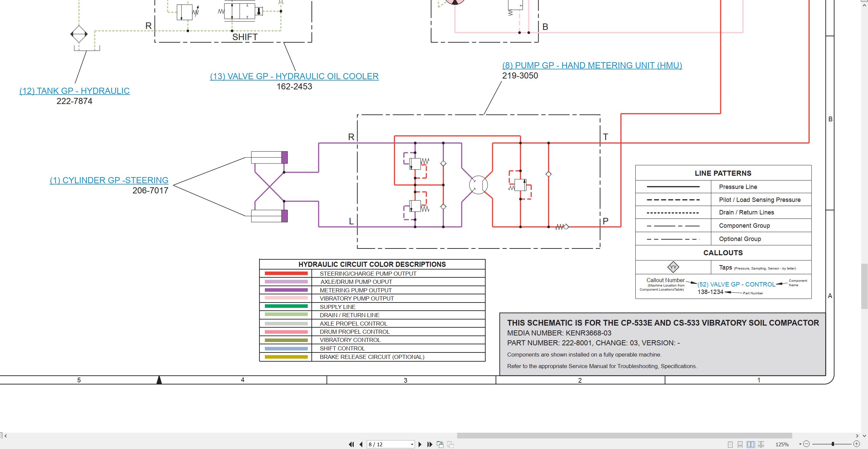This screenshot has height=449, width=868.
Task: Open the 125% zoom level dropdown
Action: pyautogui.click(x=800, y=444)
